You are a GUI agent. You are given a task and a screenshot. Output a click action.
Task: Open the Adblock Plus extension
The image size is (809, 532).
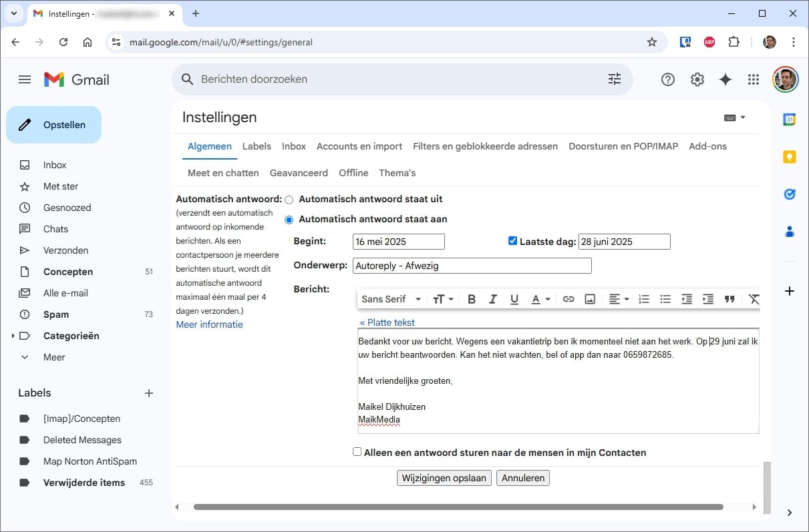coord(709,42)
